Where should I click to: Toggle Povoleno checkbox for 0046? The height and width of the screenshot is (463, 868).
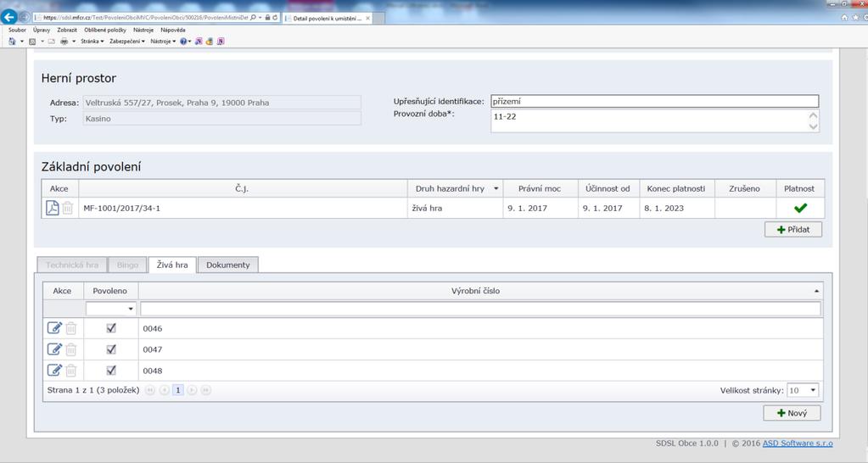pos(110,328)
